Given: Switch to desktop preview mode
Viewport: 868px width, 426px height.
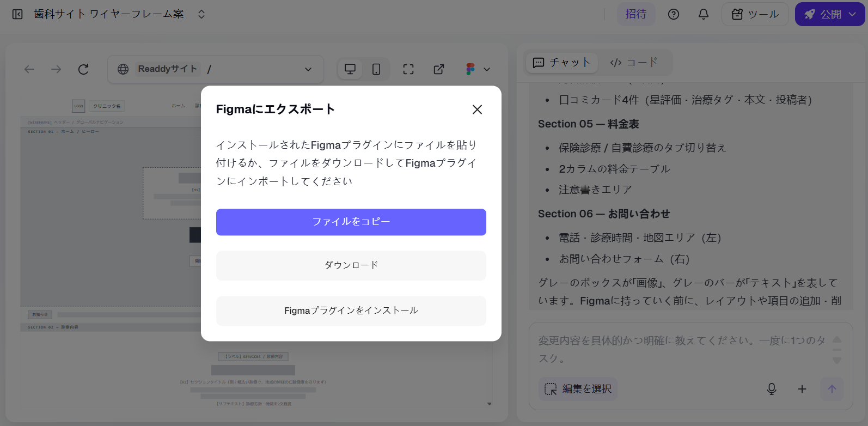Looking at the screenshot, I should pyautogui.click(x=350, y=69).
